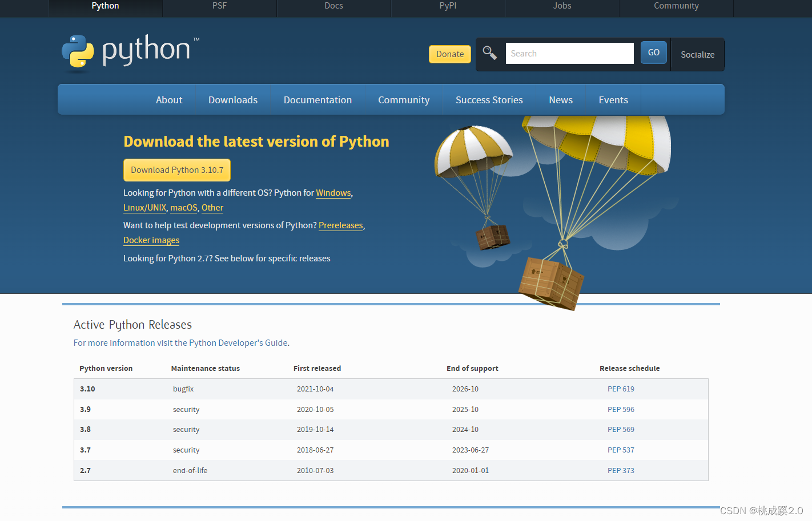Screen dimensions: 812x521
Task: Open the Socialize dropdown menu
Action: click(x=697, y=55)
